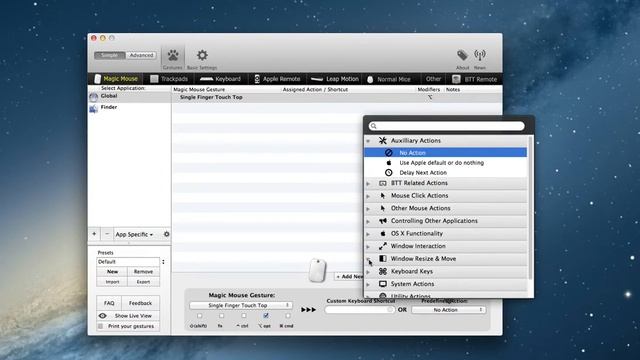
Task: Switch to the Magic Mouse tab
Action: 116,79
